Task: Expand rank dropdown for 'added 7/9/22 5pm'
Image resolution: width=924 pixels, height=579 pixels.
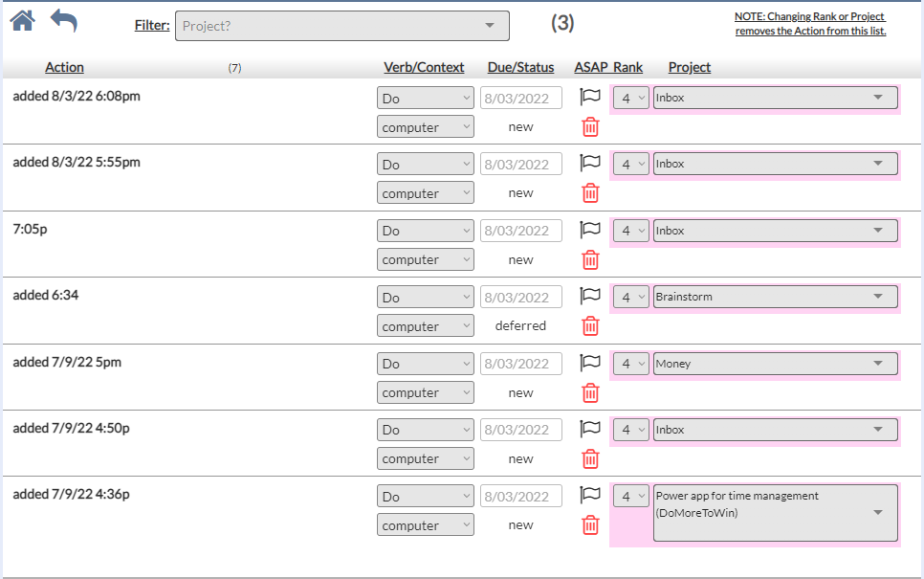Action: (630, 364)
